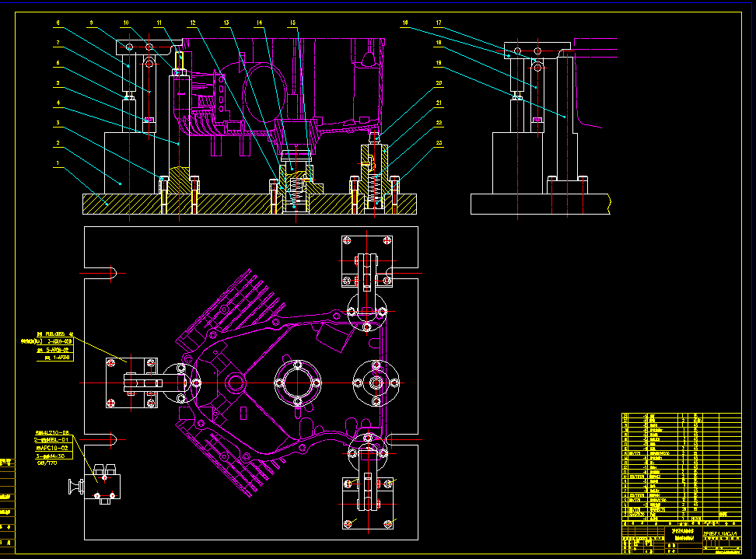756x559 pixels.
Task: Select the 4L210-08 annotation line
Action: click(x=52, y=433)
